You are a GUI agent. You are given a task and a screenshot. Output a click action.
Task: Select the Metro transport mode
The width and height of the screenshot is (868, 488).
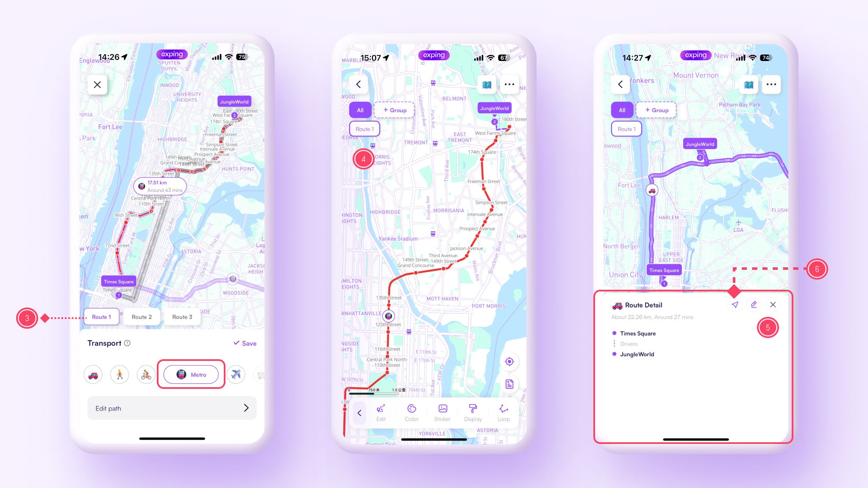tap(191, 374)
